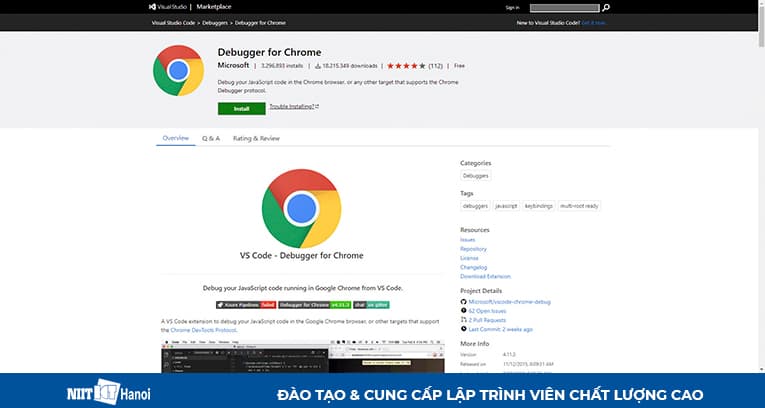Click the Azure Pipelines failed badge
The image size is (765, 408).
[x=246, y=305]
